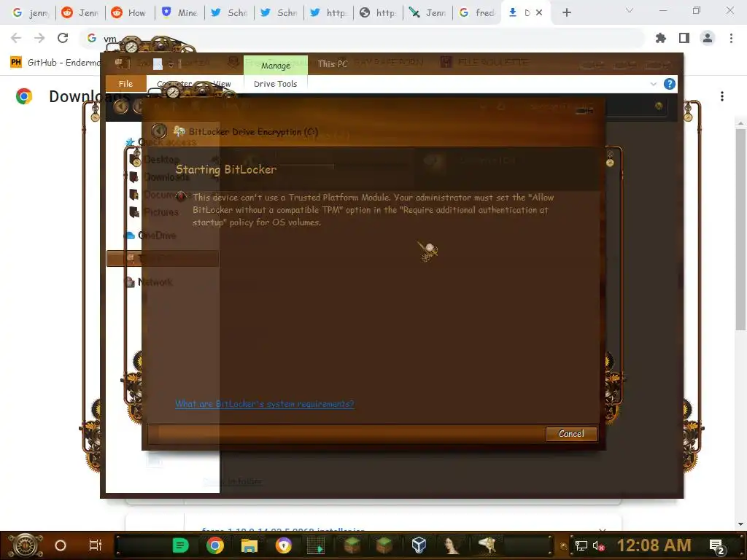This screenshot has height=560, width=747.
Task: Open second Minecraft block taskbar icon
Action: pos(384,545)
